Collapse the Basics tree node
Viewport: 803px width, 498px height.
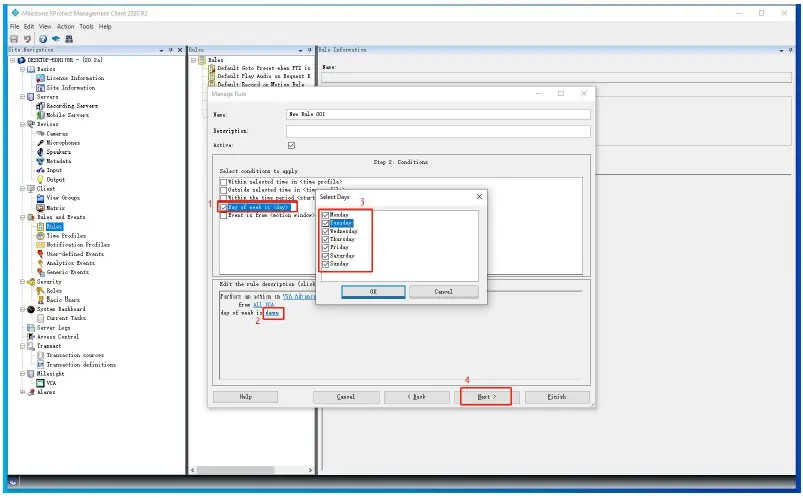(x=23, y=69)
